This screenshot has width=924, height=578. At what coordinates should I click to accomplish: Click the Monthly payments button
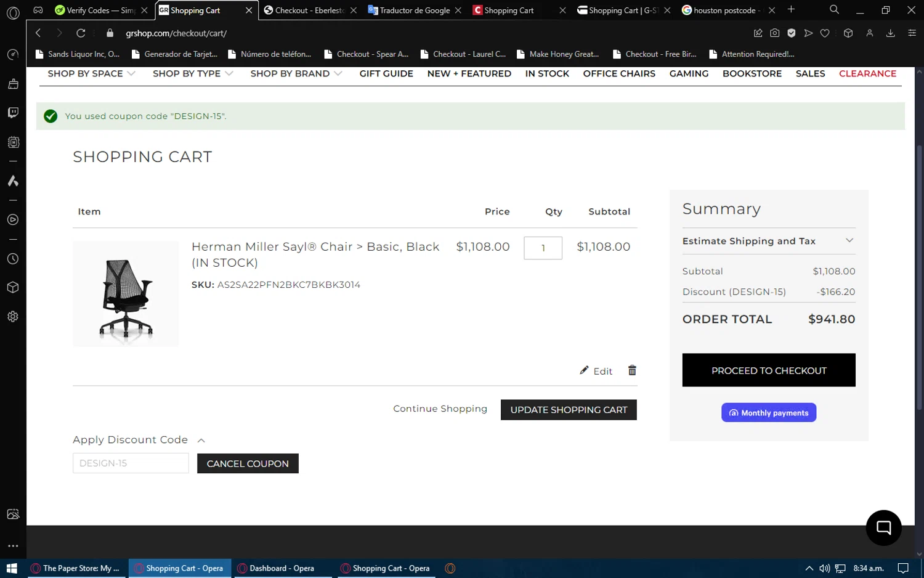769,413
